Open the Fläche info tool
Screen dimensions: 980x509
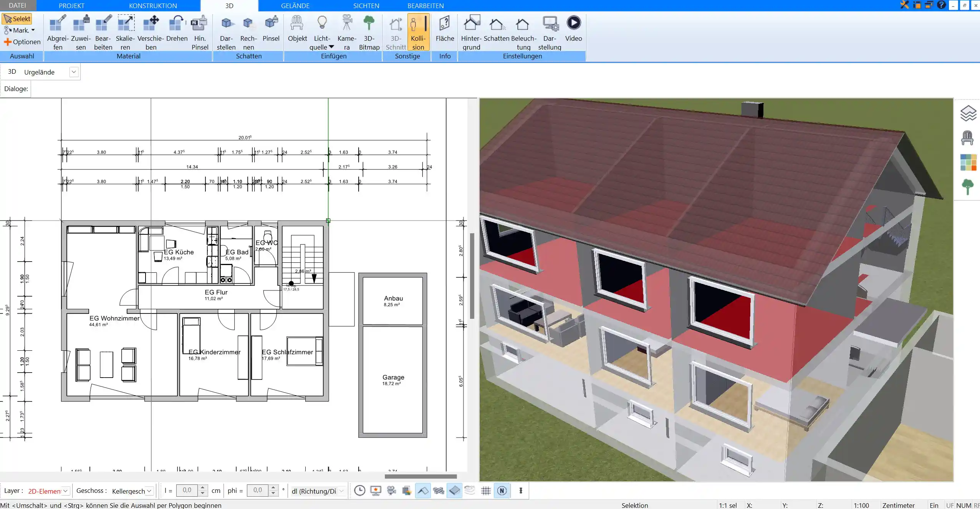(x=445, y=29)
